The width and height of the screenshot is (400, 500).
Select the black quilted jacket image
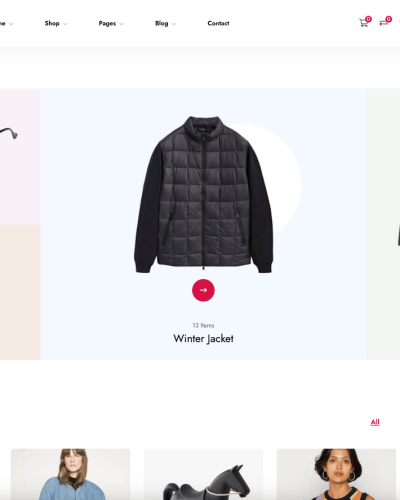pos(203,195)
